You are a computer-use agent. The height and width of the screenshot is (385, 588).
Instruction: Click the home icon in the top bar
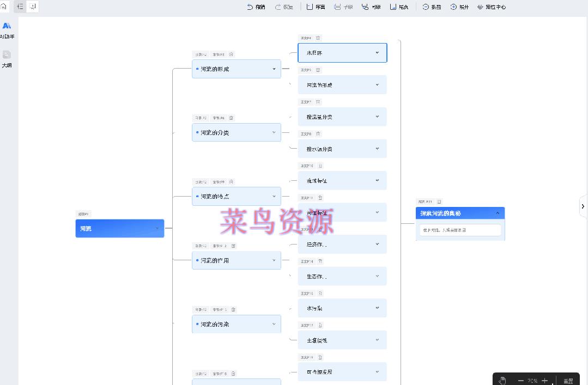(5, 7)
